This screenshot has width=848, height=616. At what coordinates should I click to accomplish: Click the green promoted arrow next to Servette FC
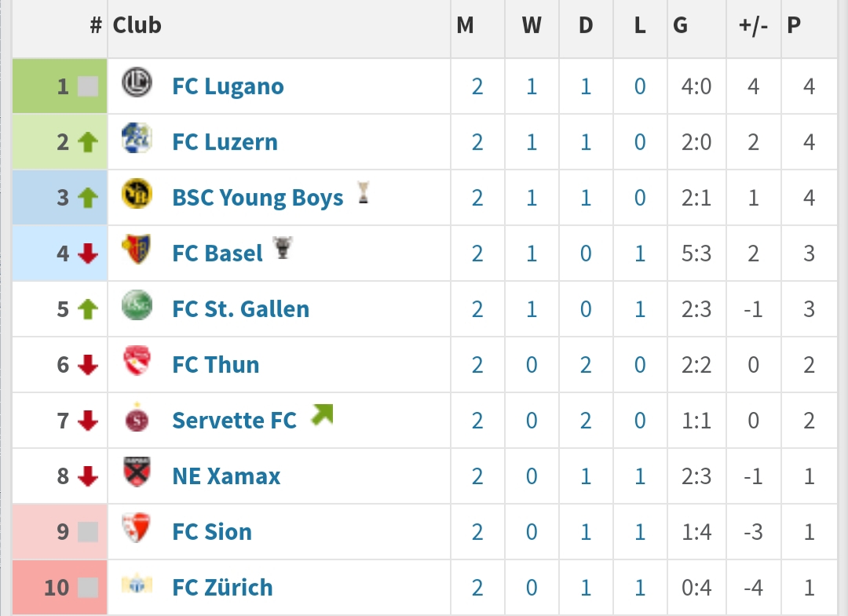click(323, 414)
